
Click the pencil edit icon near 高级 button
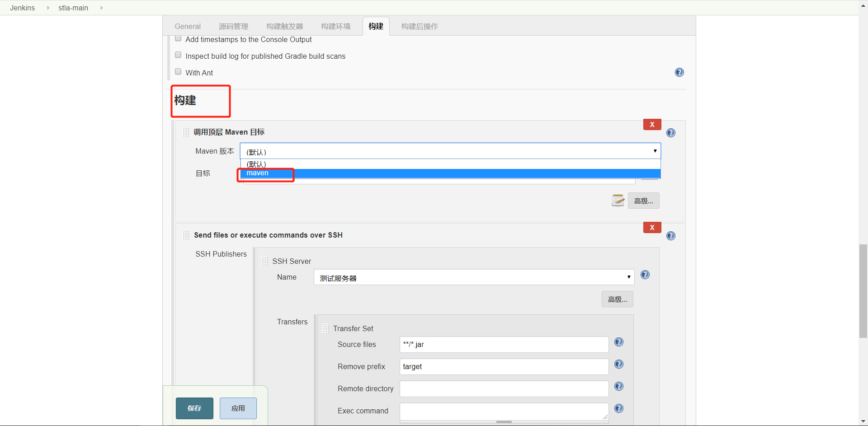point(618,200)
